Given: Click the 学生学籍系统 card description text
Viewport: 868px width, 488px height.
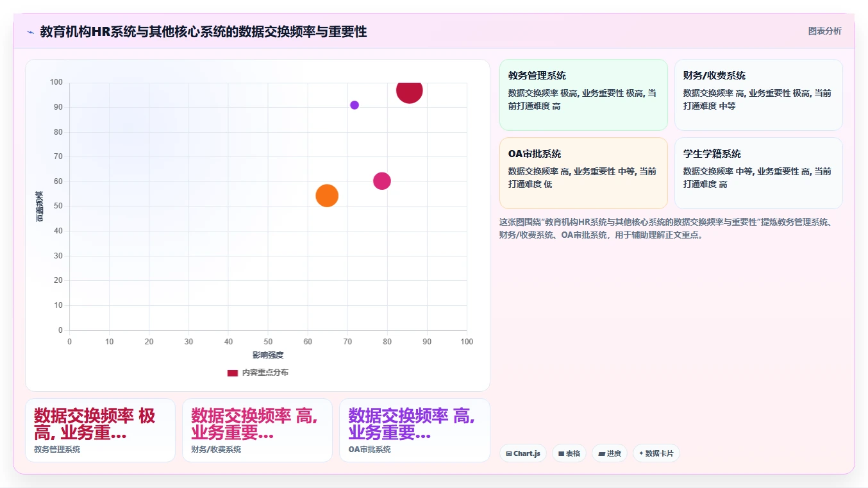Looking at the screenshot, I should pos(757,178).
